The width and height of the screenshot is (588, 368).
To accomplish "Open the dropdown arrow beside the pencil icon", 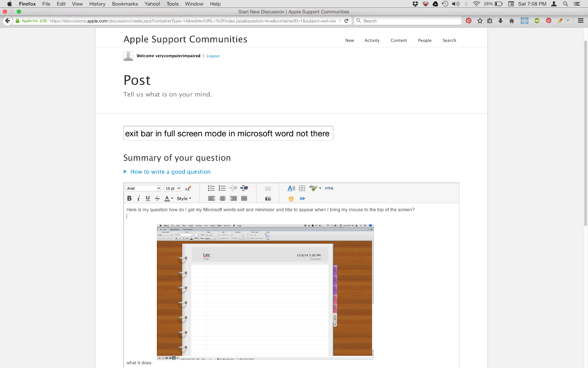I will click(x=568, y=20).
